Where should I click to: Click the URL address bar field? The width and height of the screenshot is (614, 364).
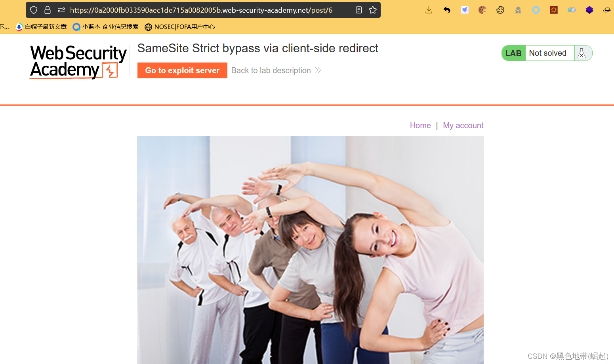click(201, 10)
